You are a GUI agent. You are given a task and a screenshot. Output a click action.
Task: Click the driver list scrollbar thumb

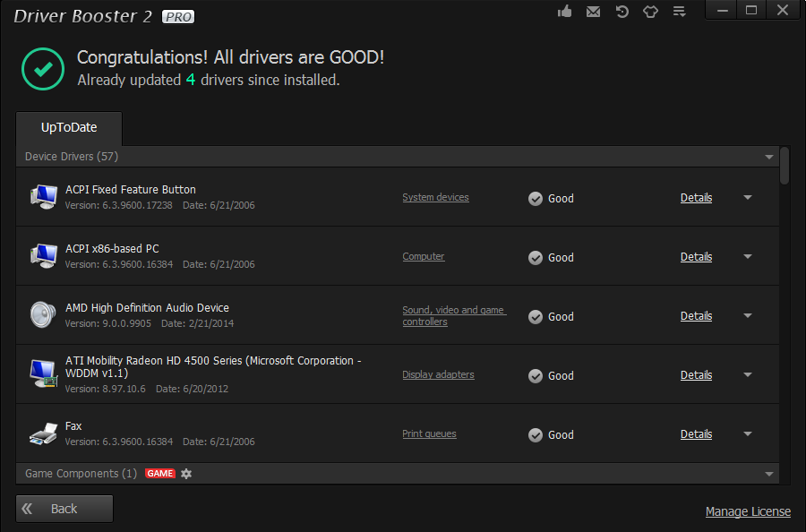[x=784, y=166]
